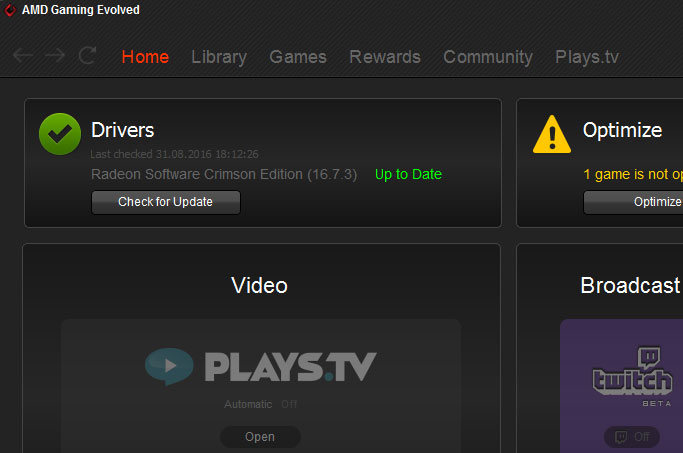683x453 pixels.
Task: Click the yellow warning Optimize icon
Action: pyautogui.click(x=552, y=135)
